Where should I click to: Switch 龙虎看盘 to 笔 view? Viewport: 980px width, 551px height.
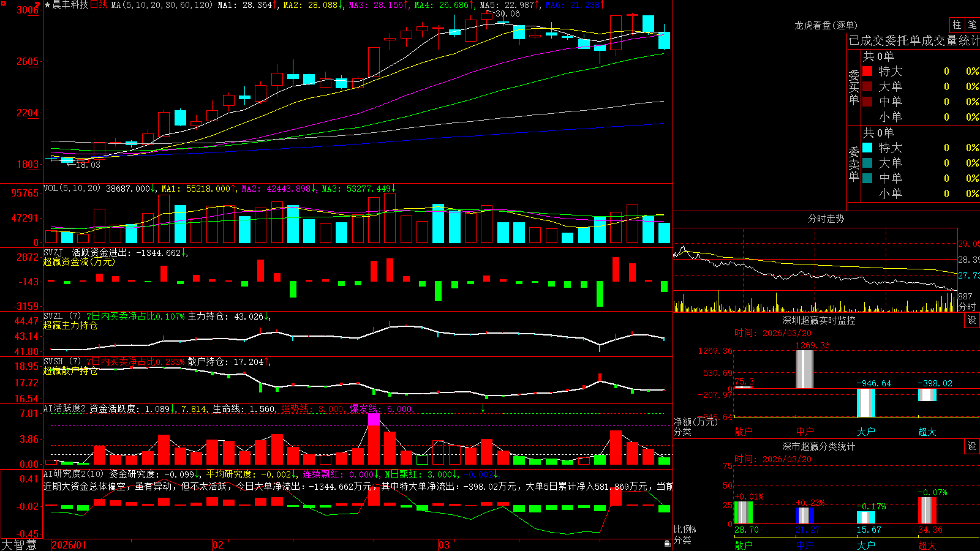pos(972,24)
